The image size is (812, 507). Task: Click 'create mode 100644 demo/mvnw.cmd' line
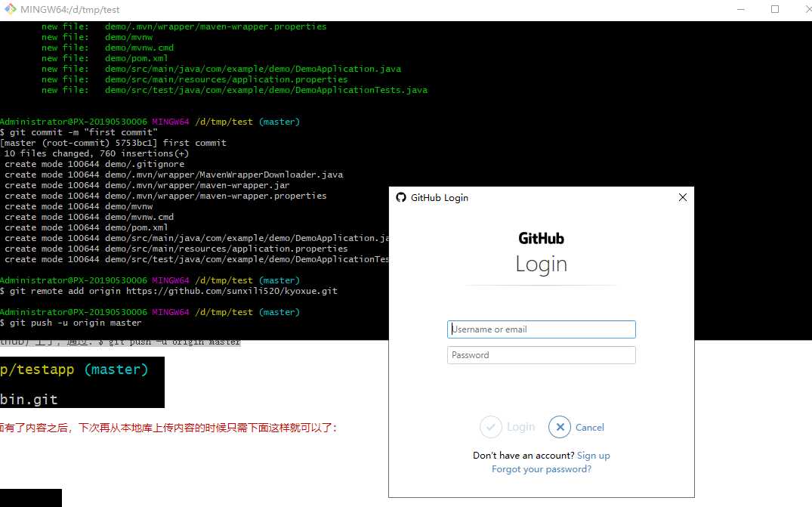click(89, 217)
